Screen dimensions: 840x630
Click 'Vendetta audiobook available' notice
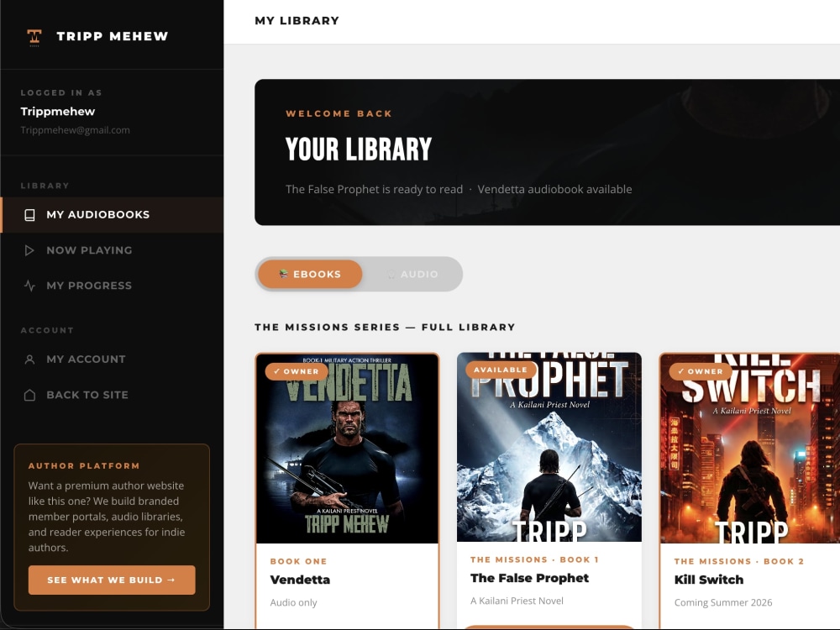click(x=554, y=189)
